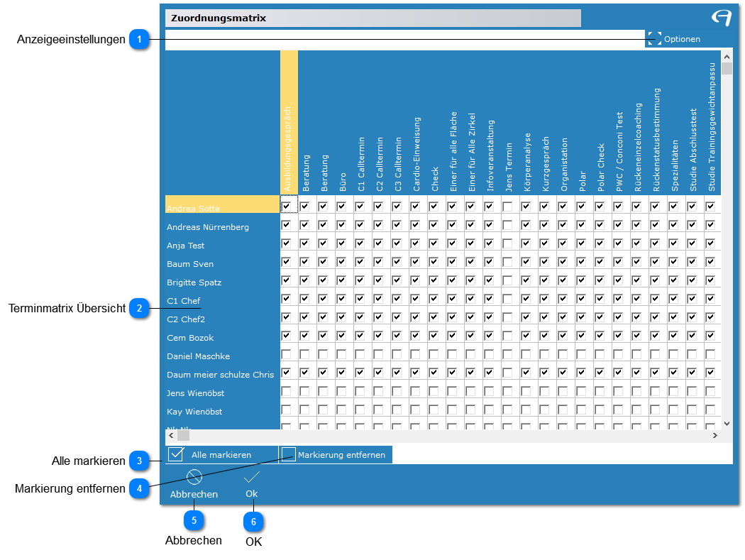Toggle Andreas Nürrenberg Jens Termin checkbox
The image size is (745, 560).
[x=507, y=225]
